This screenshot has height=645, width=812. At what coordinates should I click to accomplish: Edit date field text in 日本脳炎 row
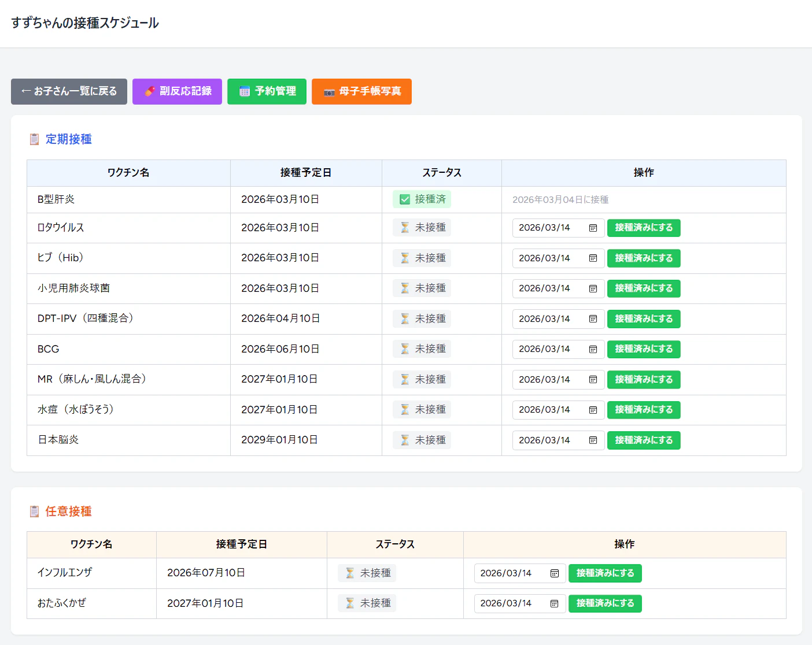coord(544,440)
